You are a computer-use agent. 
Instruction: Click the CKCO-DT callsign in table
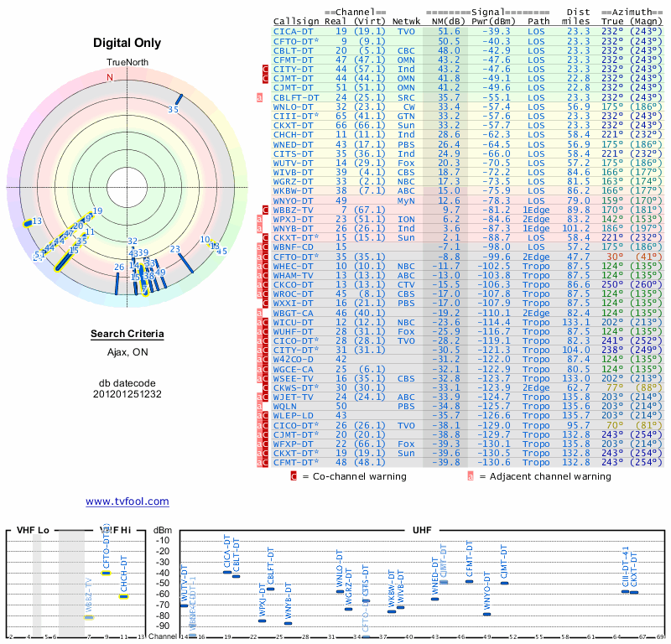click(x=293, y=284)
